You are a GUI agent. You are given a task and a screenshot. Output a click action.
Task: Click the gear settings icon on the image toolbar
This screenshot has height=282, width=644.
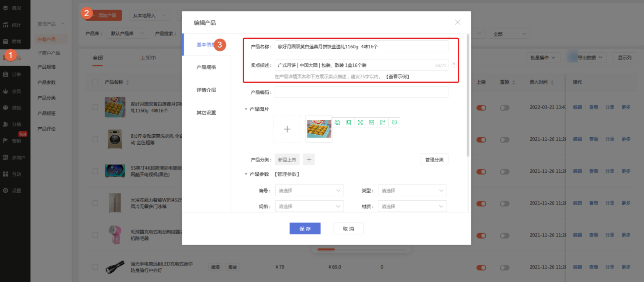click(x=394, y=122)
